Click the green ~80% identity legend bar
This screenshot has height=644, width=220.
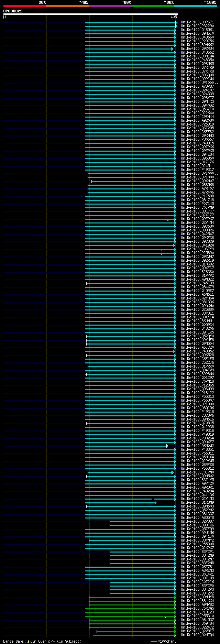[153, 6]
